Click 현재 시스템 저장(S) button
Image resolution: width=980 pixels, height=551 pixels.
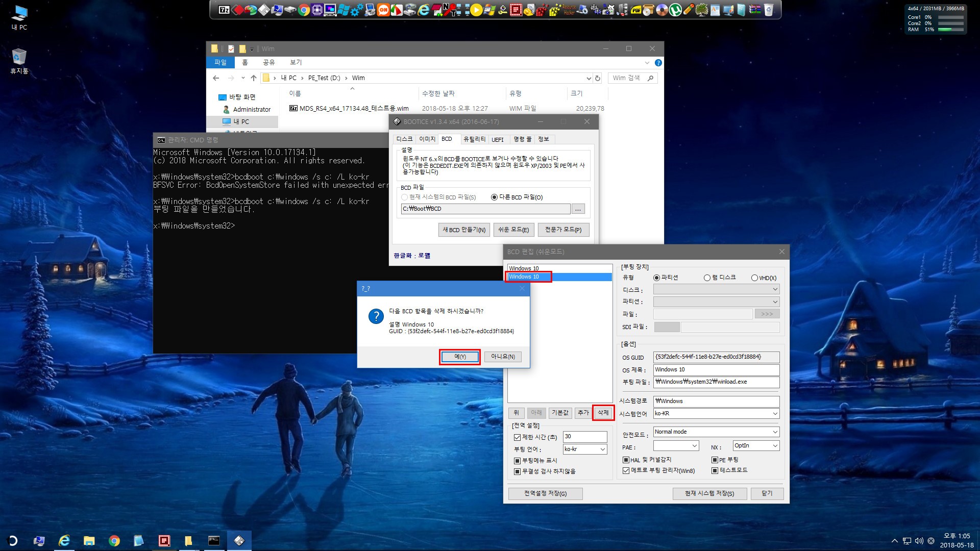pos(709,493)
